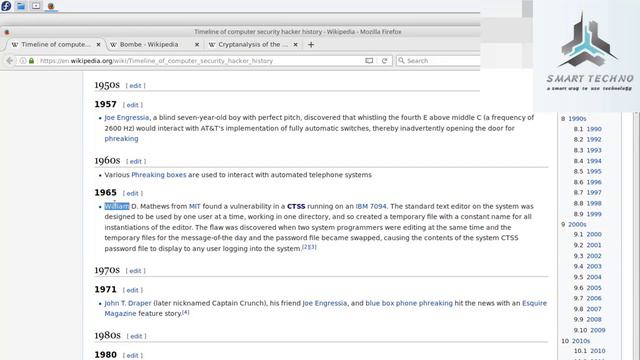Edit the 1965 section
This screenshot has width=640, height=360.
132,193
